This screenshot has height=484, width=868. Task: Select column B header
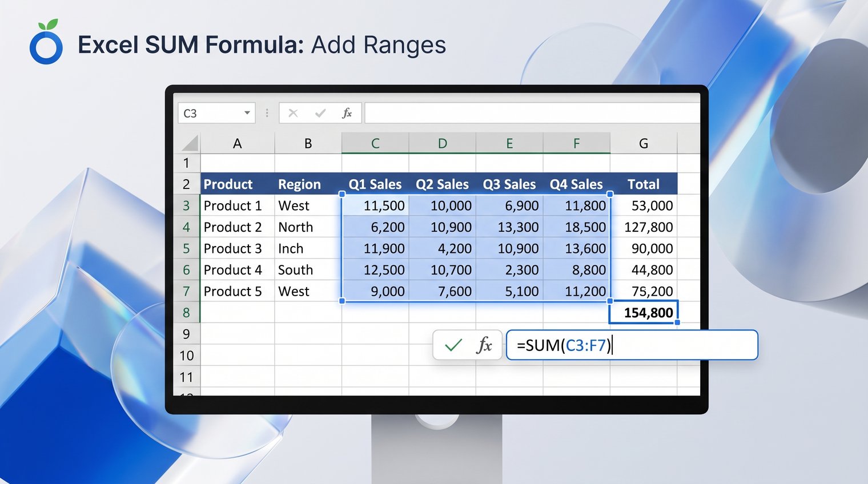[x=308, y=143]
